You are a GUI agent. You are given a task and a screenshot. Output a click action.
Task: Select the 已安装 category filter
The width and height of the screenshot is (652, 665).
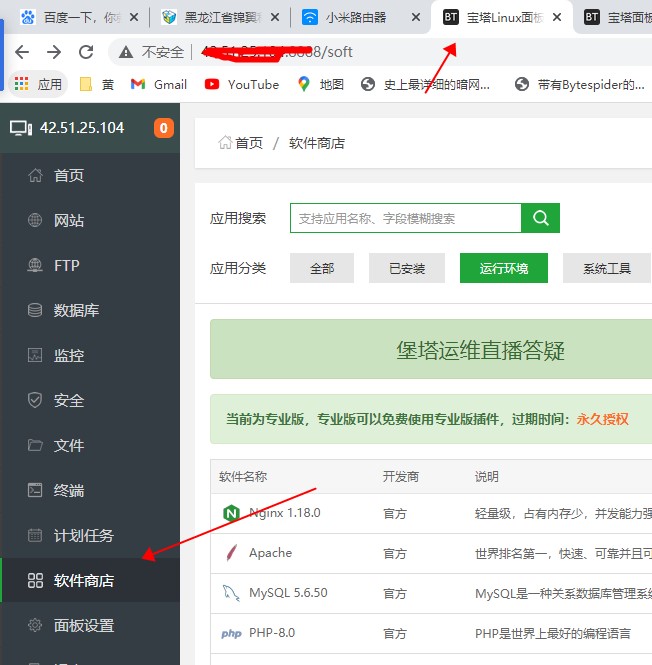[407, 268]
